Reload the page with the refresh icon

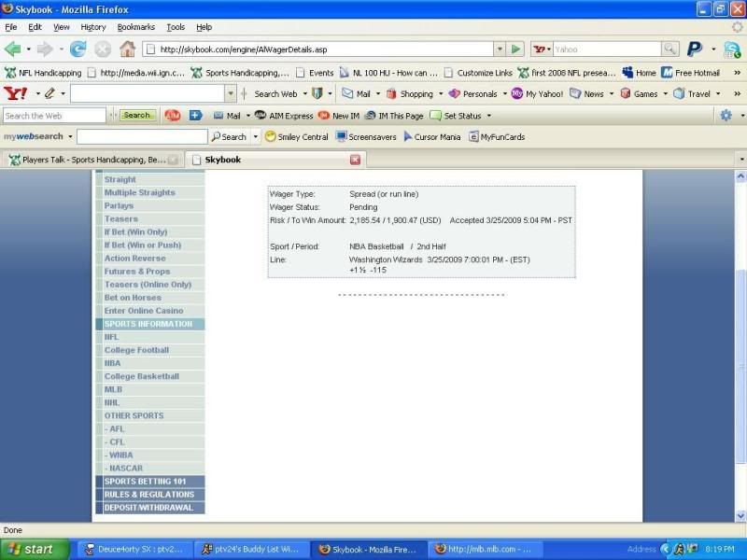(78, 49)
